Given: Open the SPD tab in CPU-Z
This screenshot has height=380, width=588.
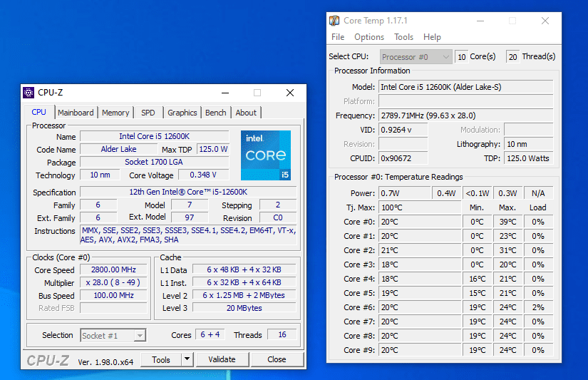Looking at the screenshot, I should pos(148,113).
